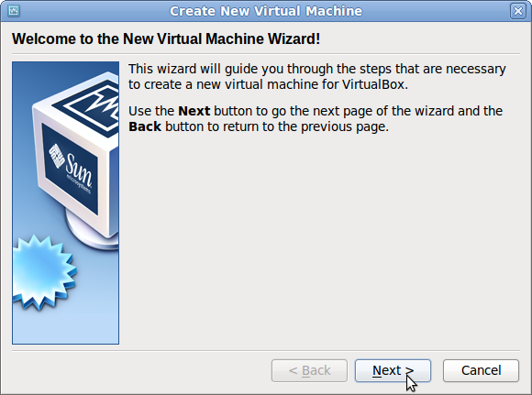The height and width of the screenshot is (395, 532).
Task: Click the first paragraph mentioning VirtualBox
Action: 317,76
